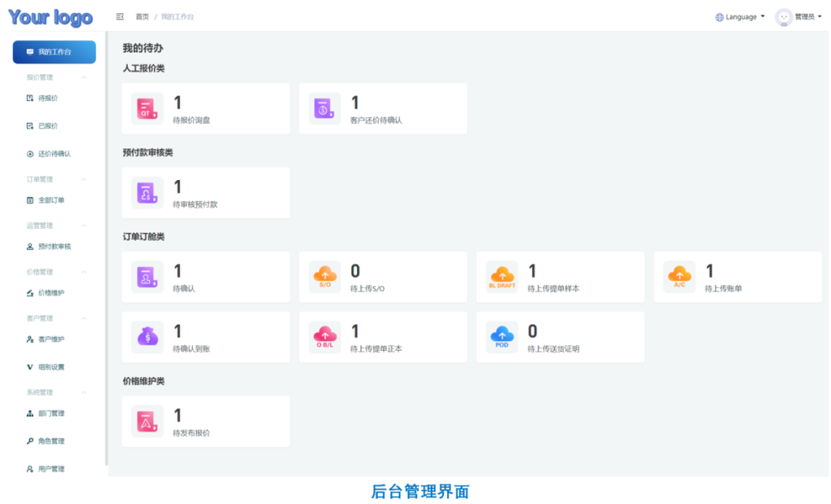Open the 管理员 user dropdown menu
The width and height of the screenshot is (831, 504).
coord(796,17)
